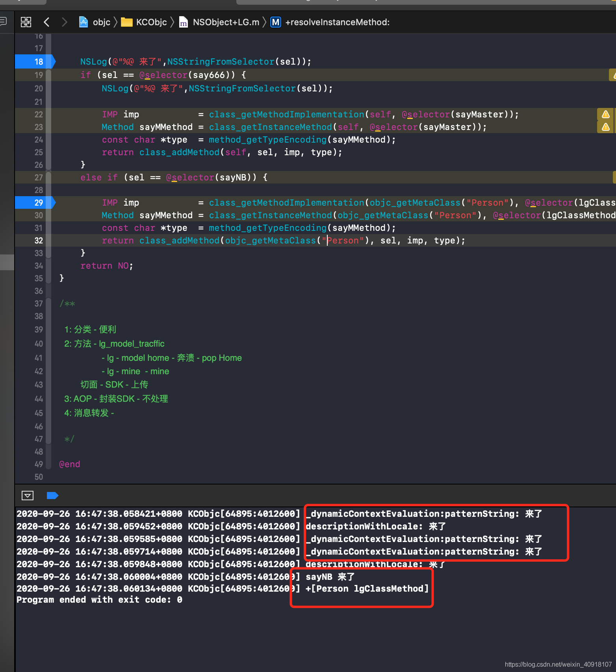Open KCObjc group breadcrumb
This screenshot has height=672, width=616.
click(152, 22)
